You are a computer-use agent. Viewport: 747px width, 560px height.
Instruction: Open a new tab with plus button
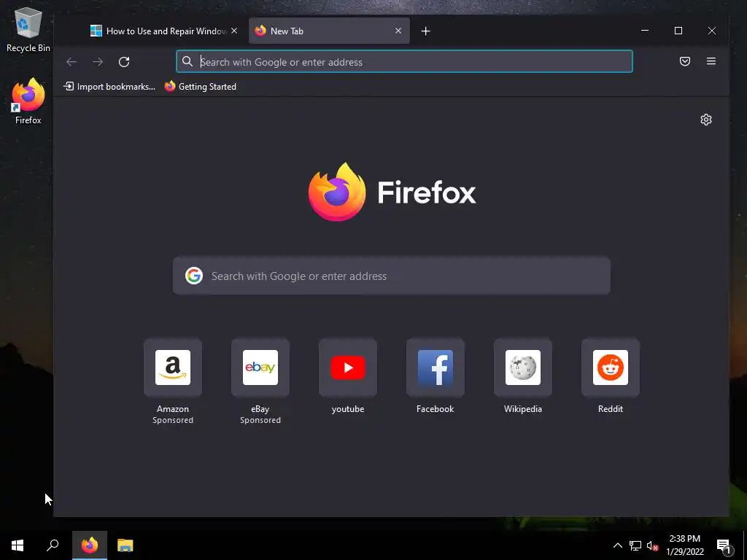pyautogui.click(x=426, y=31)
